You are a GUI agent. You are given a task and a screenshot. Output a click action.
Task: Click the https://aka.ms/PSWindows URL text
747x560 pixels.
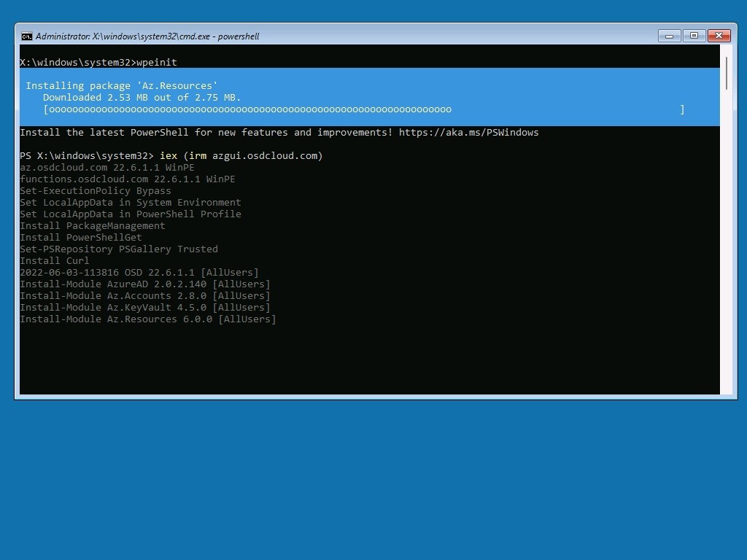coord(469,133)
